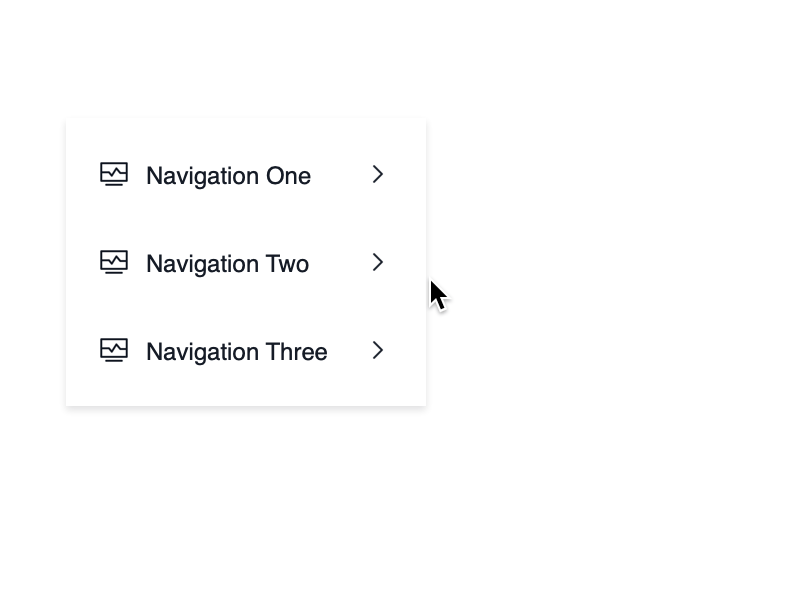Click the word "Two" in the second item
The image size is (800, 600).
click(287, 264)
